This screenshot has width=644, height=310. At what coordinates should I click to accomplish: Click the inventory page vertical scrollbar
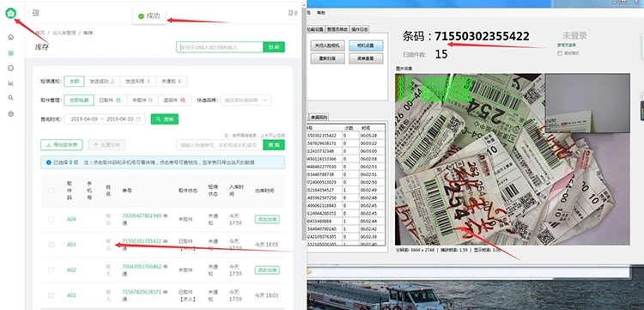point(304,123)
